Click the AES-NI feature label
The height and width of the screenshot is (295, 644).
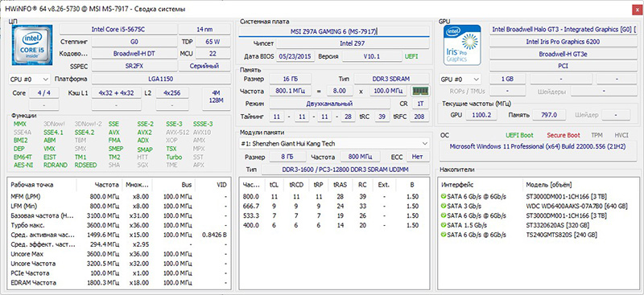pos(23,165)
